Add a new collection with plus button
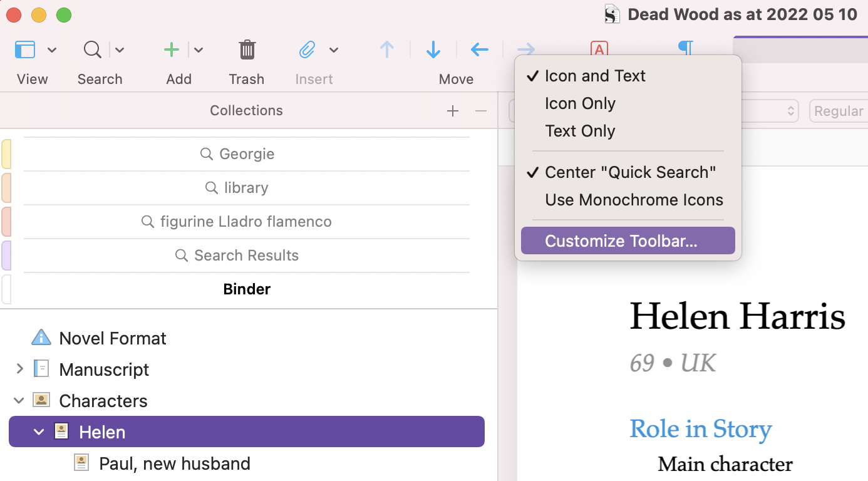 pos(453,111)
